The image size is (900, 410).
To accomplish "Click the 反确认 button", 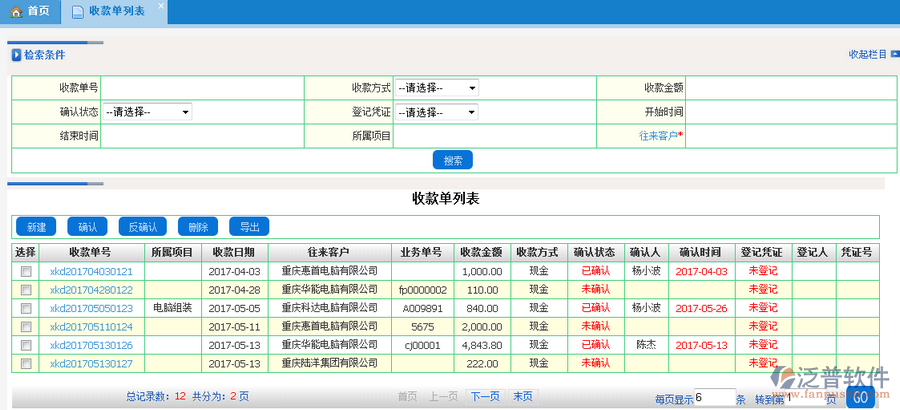I will coord(142,227).
